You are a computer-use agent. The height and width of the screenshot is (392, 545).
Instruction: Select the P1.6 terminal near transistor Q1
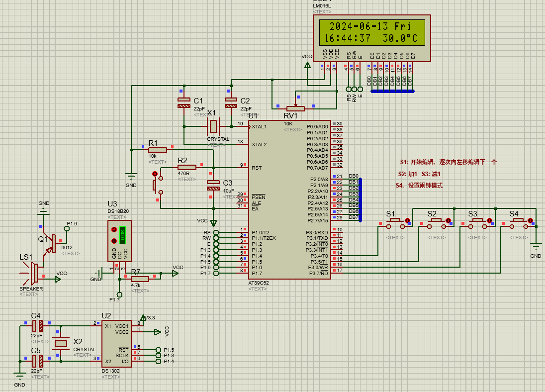pyautogui.click(x=67, y=228)
